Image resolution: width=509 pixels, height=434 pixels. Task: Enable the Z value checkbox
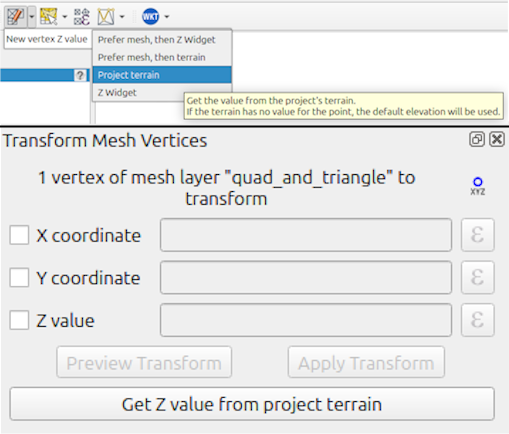pyautogui.click(x=19, y=320)
